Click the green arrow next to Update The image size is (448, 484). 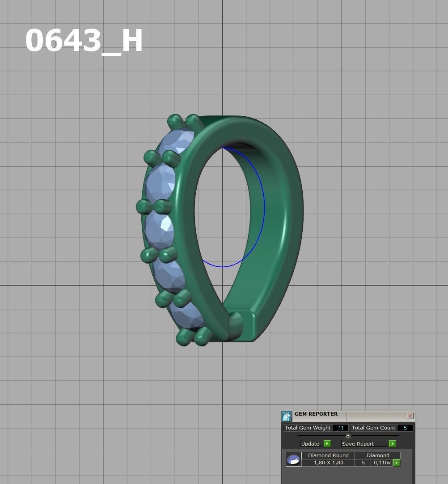click(x=327, y=444)
